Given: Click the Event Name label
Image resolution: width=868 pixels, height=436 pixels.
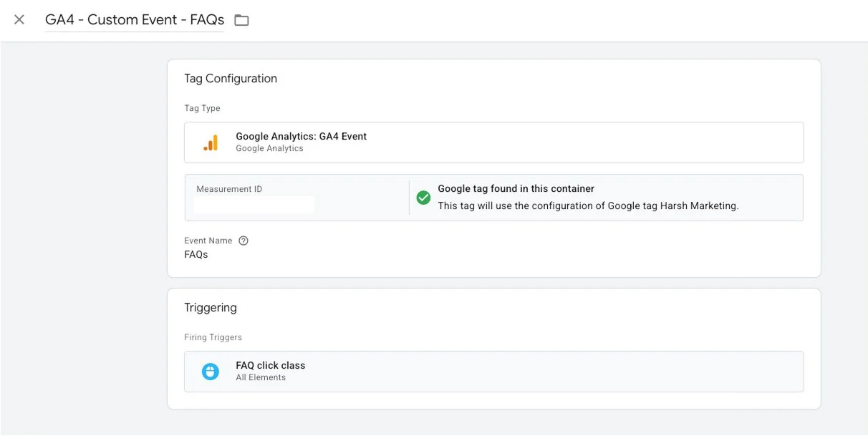Looking at the screenshot, I should pyautogui.click(x=208, y=241).
